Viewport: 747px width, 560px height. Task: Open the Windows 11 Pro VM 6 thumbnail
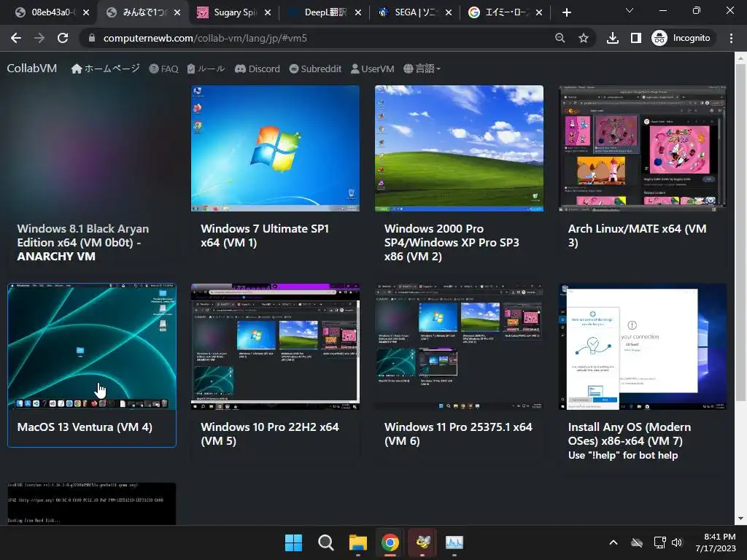pyautogui.click(x=459, y=346)
